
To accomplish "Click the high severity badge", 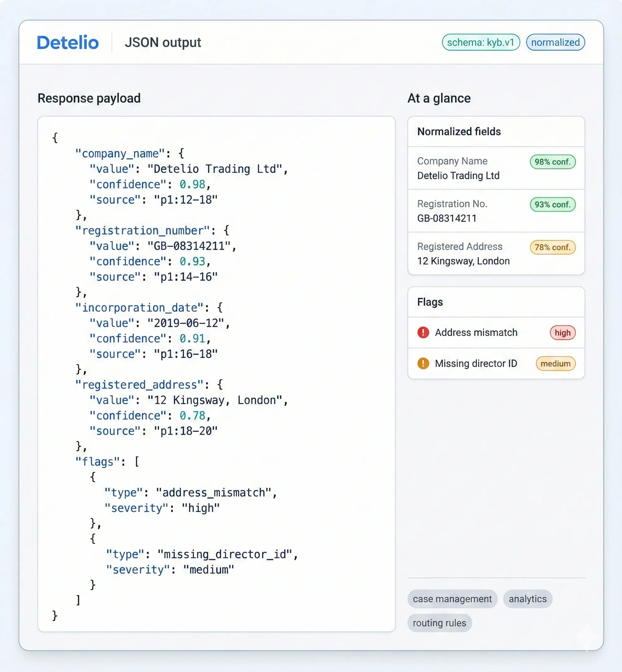I will tap(563, 333).
